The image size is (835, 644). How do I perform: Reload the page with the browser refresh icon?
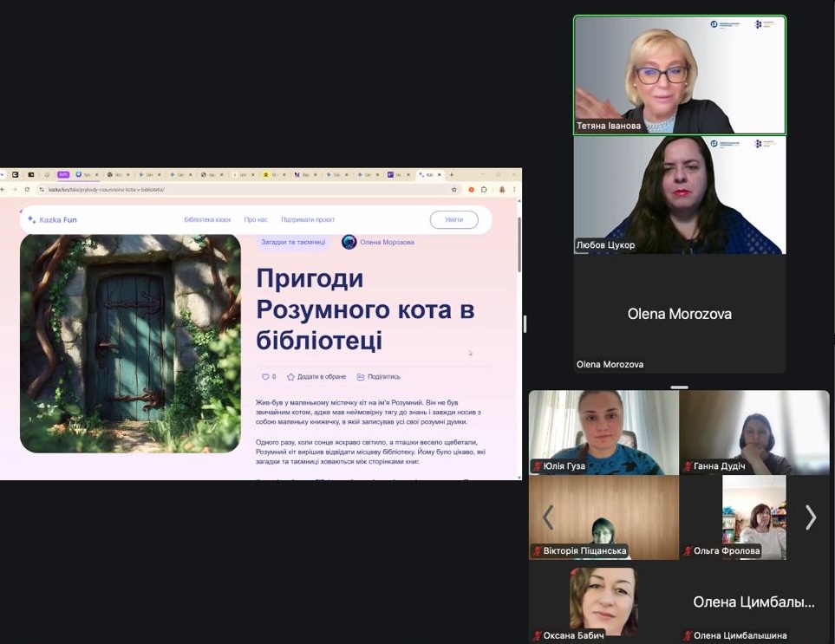click(27, 189)
